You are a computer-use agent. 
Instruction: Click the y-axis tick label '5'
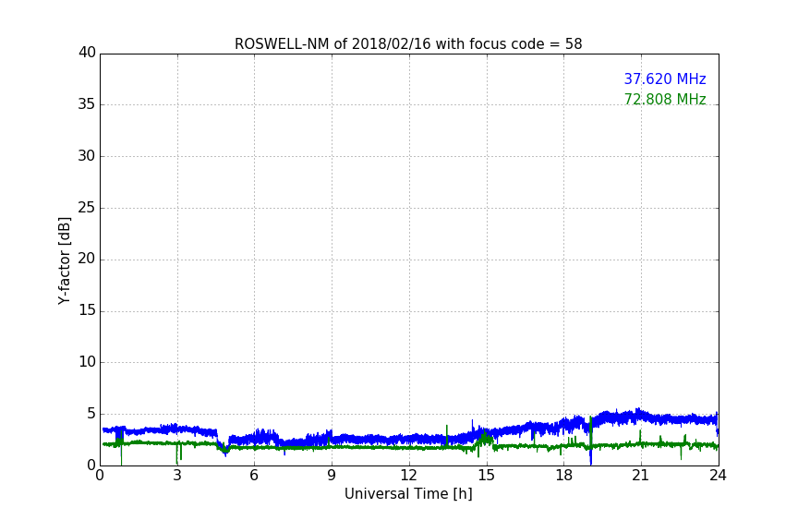(91, 414)
